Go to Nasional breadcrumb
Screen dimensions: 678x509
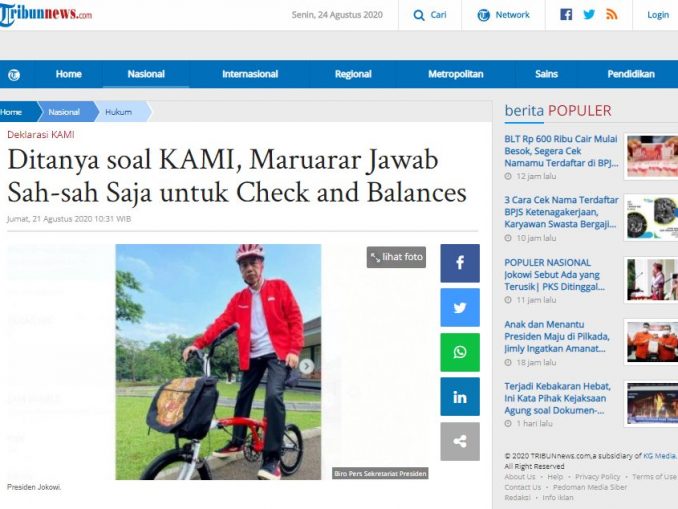point(64,112)
